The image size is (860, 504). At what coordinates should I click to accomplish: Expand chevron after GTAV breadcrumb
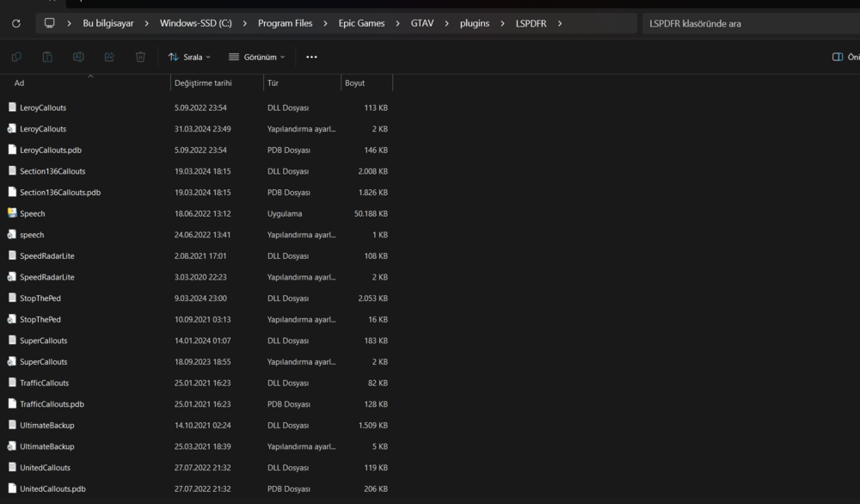pyautogui.click(x=446, y=23)
